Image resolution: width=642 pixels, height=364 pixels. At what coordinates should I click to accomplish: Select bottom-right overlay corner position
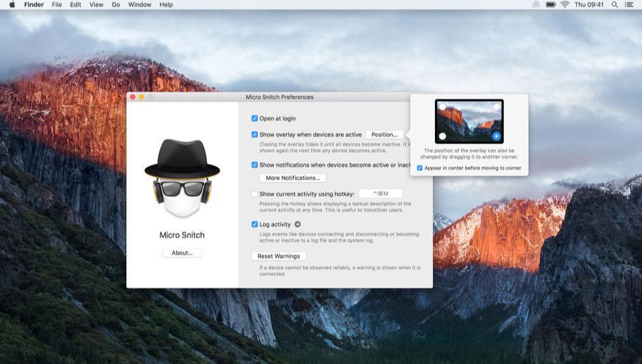coord(497,136)
